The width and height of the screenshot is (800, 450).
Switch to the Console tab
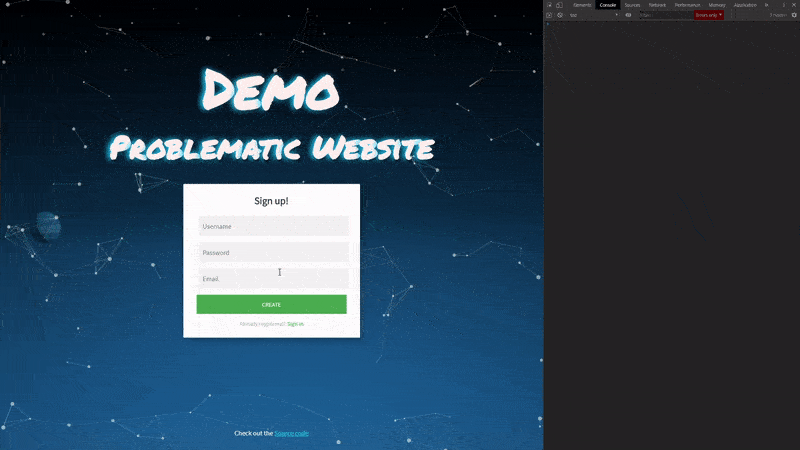coord(608,5)
